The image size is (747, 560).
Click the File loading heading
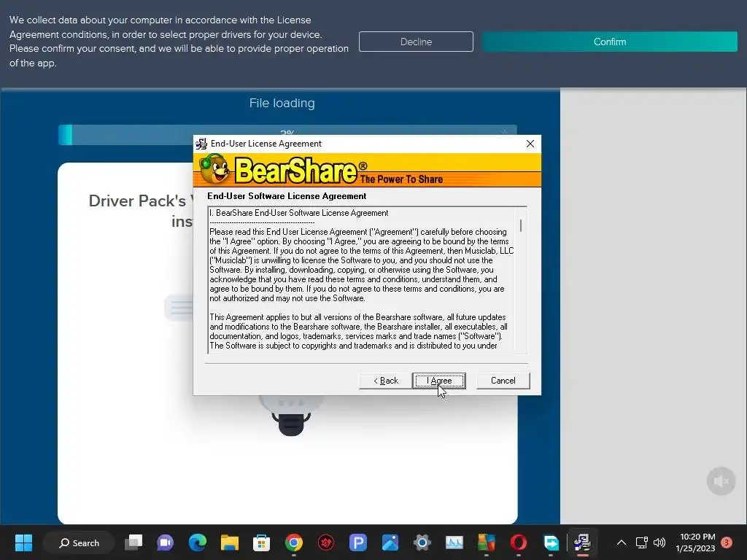tap(282, 104)
